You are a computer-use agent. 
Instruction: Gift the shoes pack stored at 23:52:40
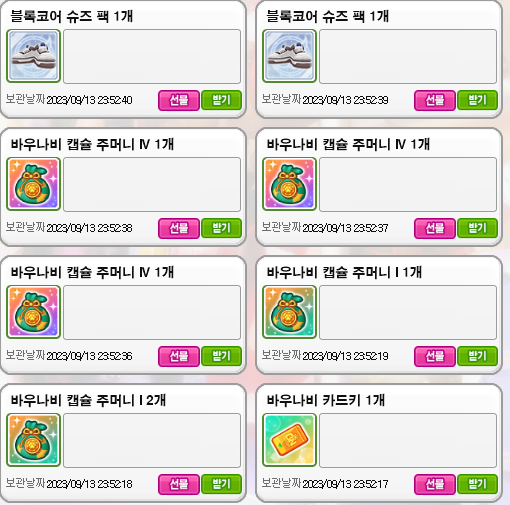(x=179, y=100)
